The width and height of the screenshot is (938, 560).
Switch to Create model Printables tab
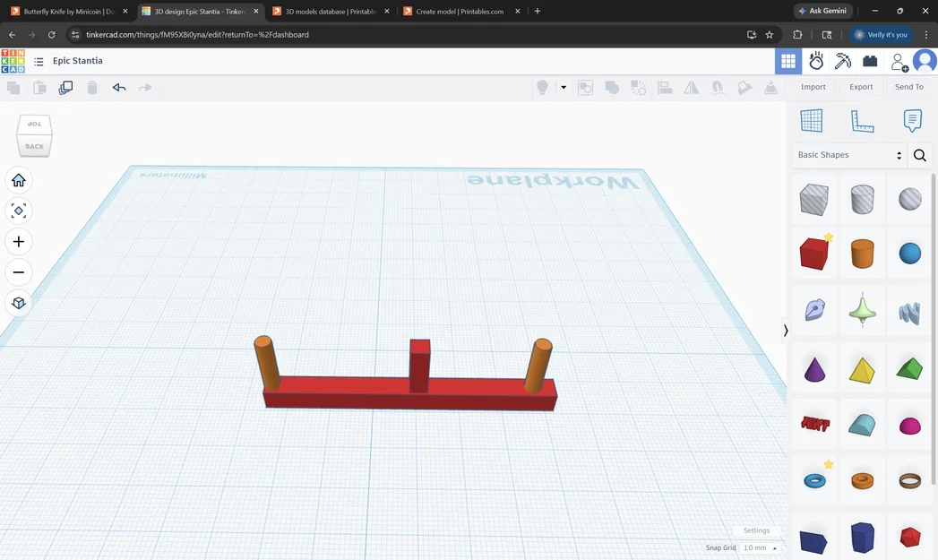pos(460,12)
